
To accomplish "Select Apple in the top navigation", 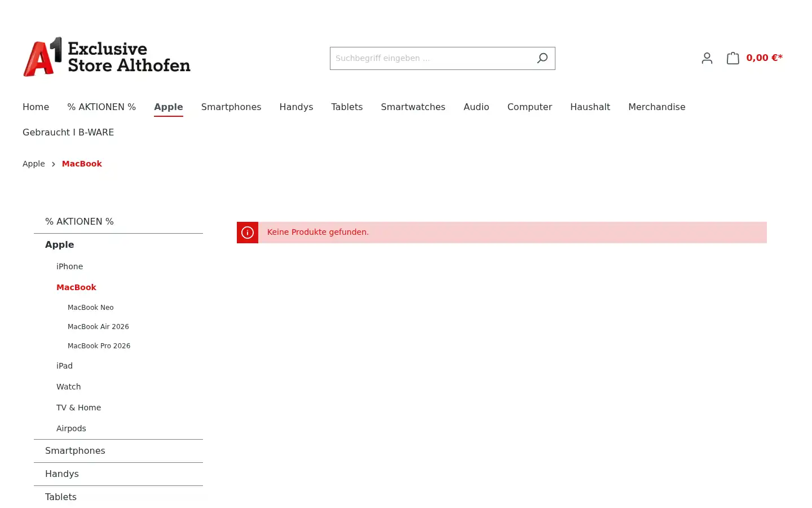I will pos(169,107).
